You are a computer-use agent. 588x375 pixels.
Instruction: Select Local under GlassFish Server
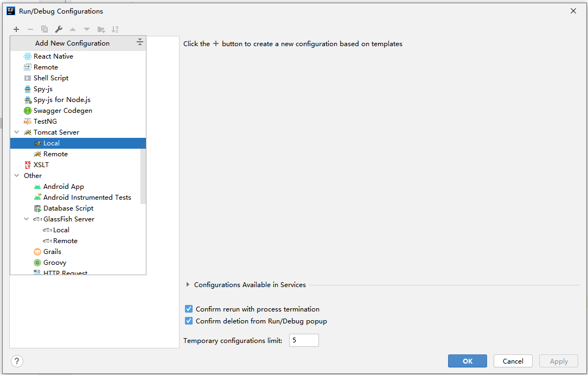(x=78, y=230)
